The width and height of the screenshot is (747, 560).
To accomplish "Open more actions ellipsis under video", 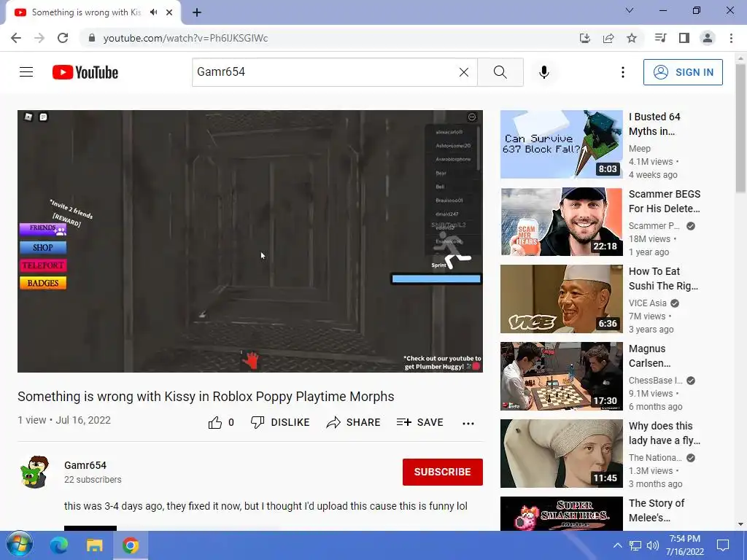I will (x=468, y=423).
